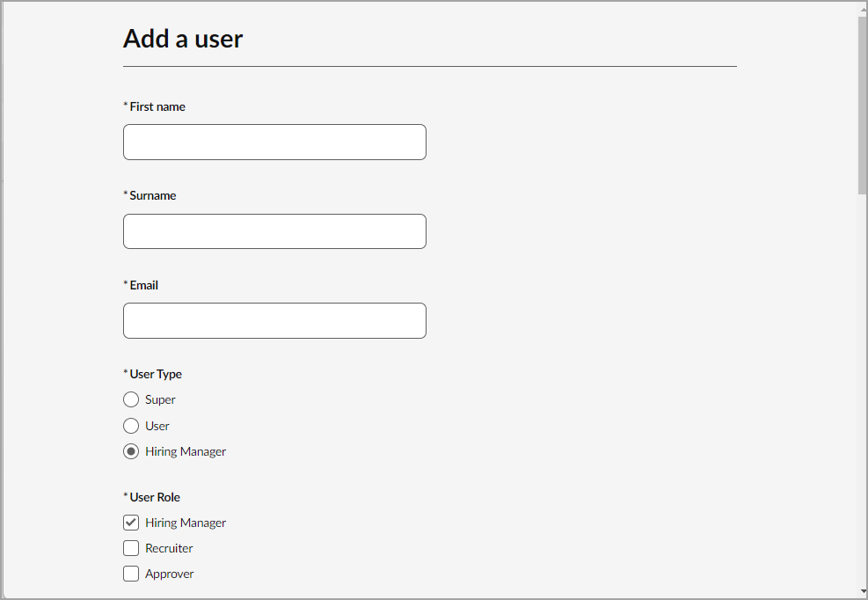Uncheck the Hiring Manager role checkbox
The image size is (868, 600).
(131, 523)
